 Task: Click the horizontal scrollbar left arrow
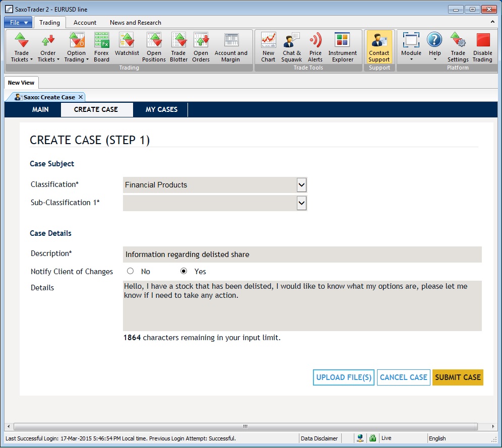coord(9,426)
